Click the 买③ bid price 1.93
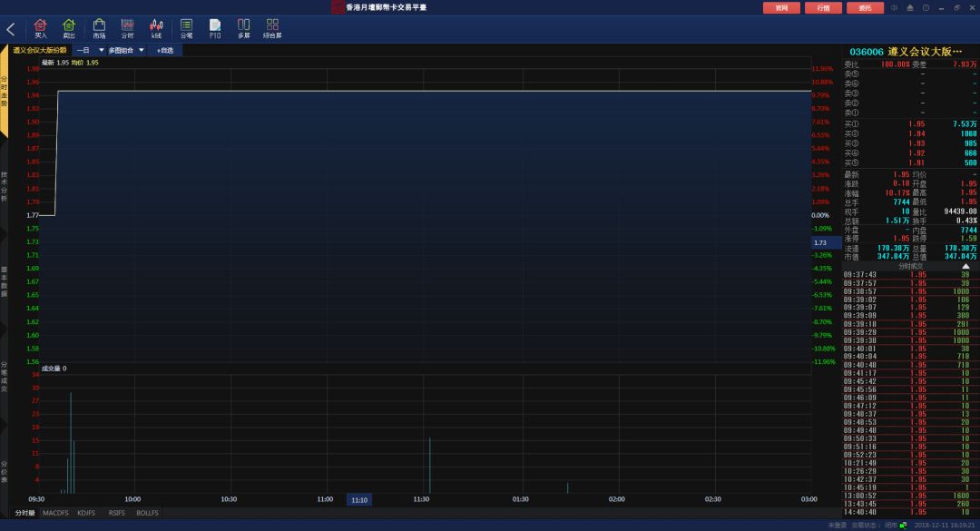980x531 pixels. click(916, 143)
